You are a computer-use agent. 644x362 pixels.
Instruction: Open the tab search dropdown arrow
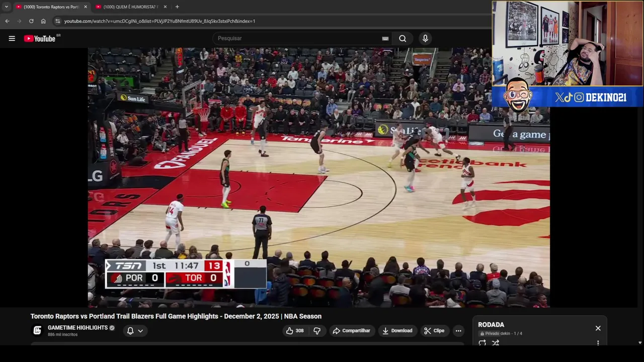click(6, 7)
